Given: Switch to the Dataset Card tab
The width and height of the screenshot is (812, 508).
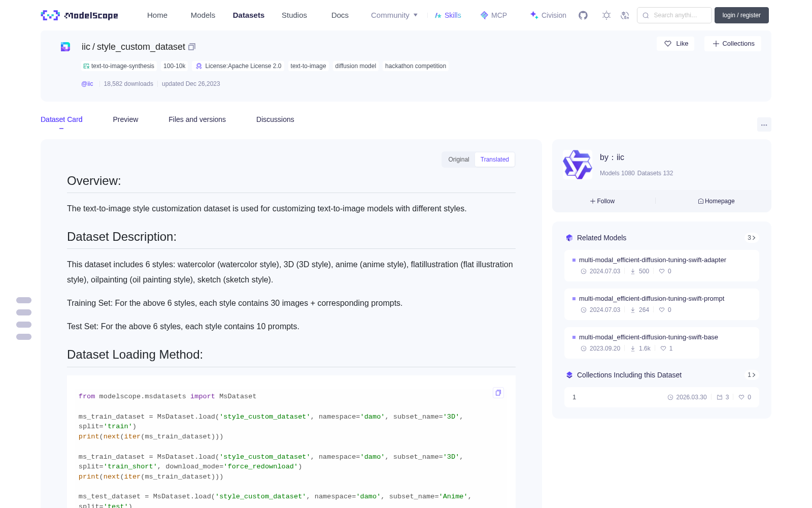Looking at the screenshot, I should click(x=61, y=119).
